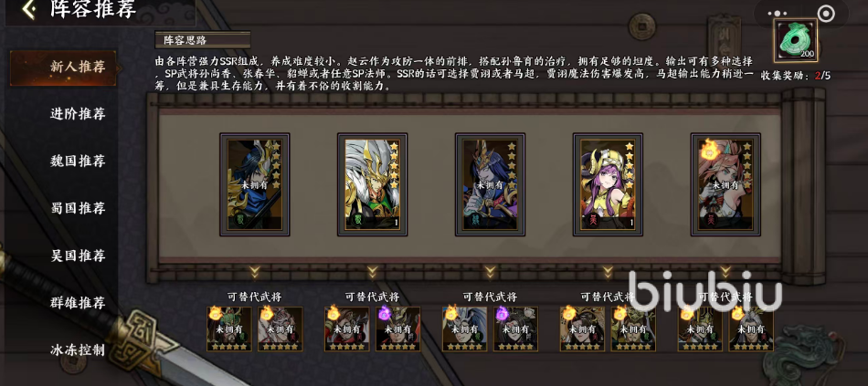868x386 pixels.
Task: Open the jade reward icon showing 200
Action: [x=796, y=40]
